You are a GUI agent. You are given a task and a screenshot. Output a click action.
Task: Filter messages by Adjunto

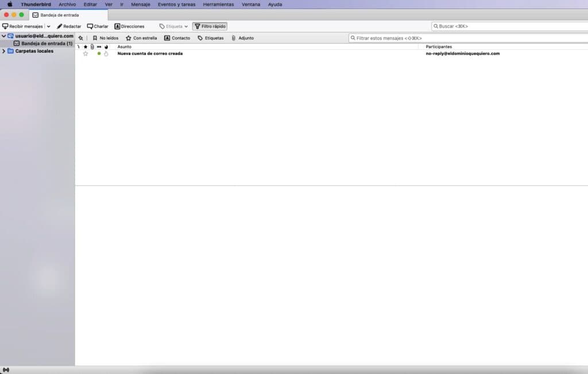point(242,38)
